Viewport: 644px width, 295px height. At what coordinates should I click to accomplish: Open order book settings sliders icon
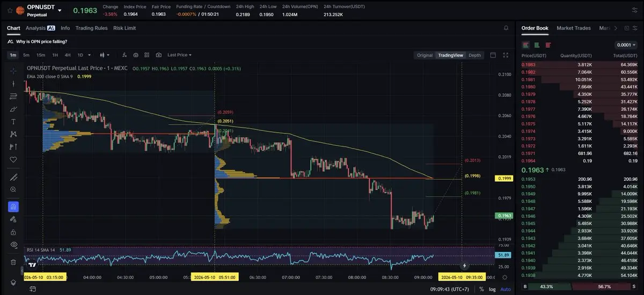pyautogui.click(x=635, y=28)
